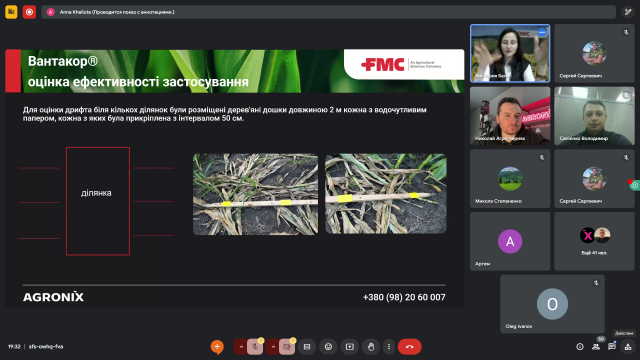This screenshot has width=640, height=360.
Task: Show the participants people panel
Action: 596,347
